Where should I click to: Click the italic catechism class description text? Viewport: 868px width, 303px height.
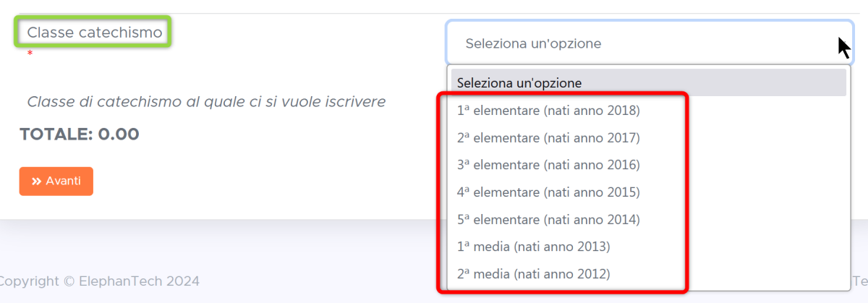coord(206,102)
